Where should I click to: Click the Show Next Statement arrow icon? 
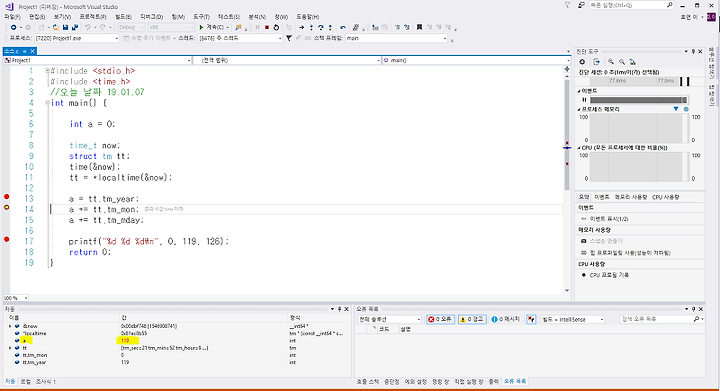tap(301, 28)
